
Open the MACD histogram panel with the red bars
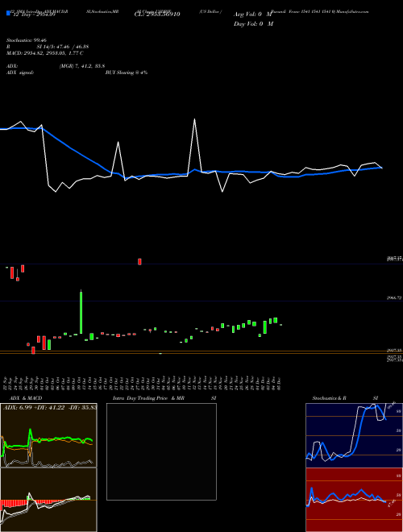pos(48,500)
